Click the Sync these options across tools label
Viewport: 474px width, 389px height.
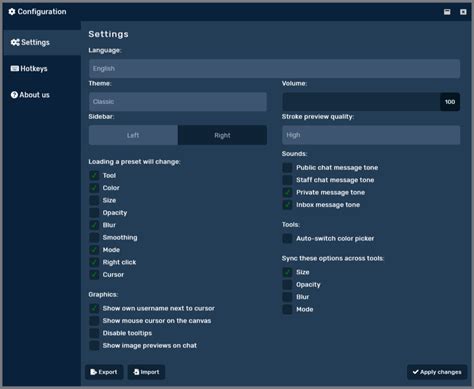333,258
